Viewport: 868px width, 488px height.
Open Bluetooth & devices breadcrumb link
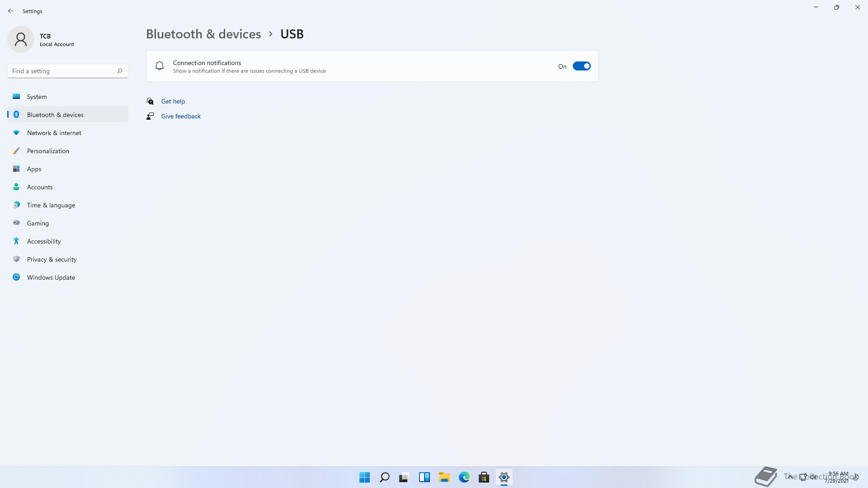[203, 34]
